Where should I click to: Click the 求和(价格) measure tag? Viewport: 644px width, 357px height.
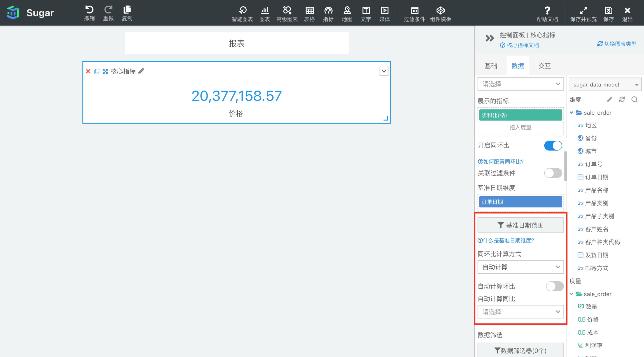click(x=521, y=115)
